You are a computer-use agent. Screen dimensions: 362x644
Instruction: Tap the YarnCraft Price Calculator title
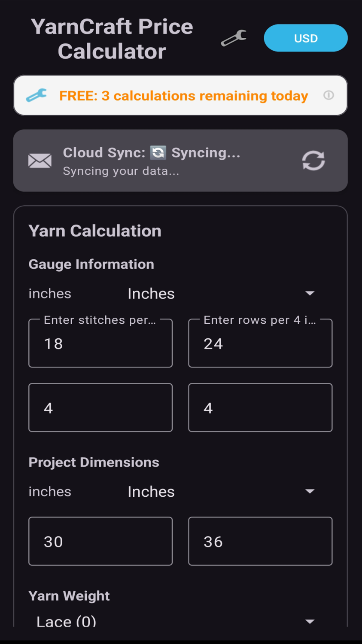[x=112, y=39]
